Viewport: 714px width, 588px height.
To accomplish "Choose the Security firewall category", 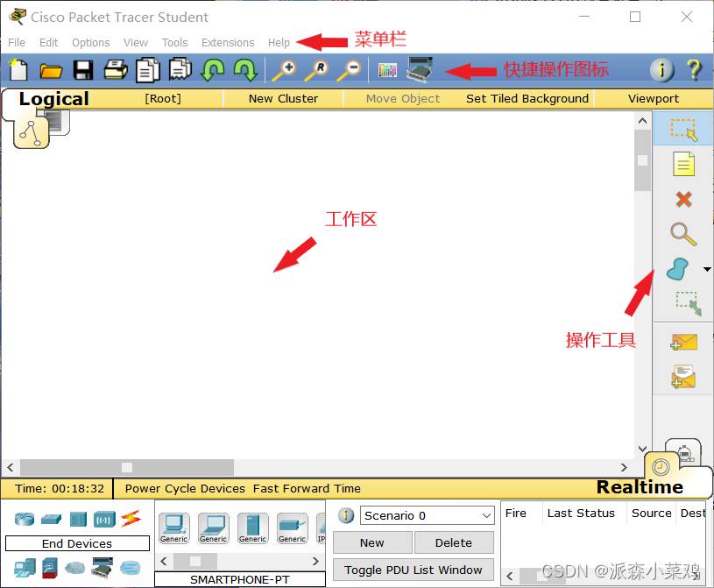I will [x=50, y=568].
